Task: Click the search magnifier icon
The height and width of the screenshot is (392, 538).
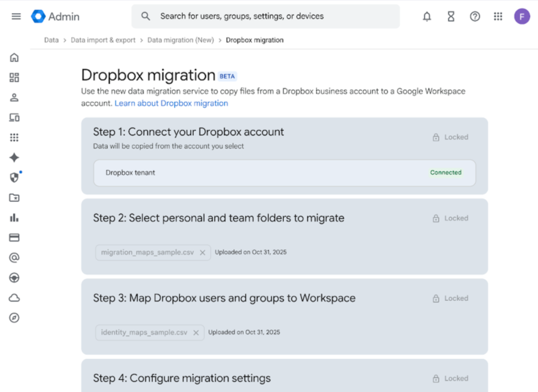Action: coord(146,16)
